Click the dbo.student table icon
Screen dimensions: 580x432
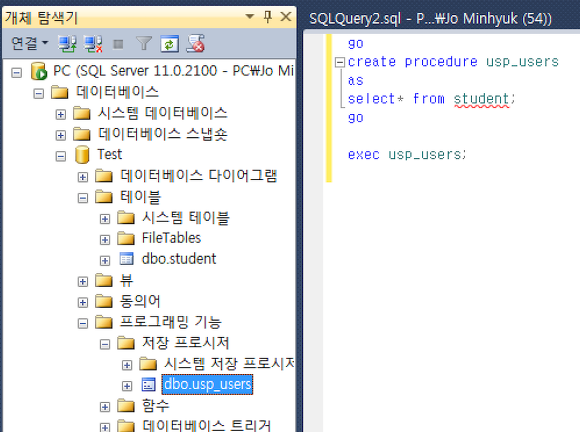point(127,259)
